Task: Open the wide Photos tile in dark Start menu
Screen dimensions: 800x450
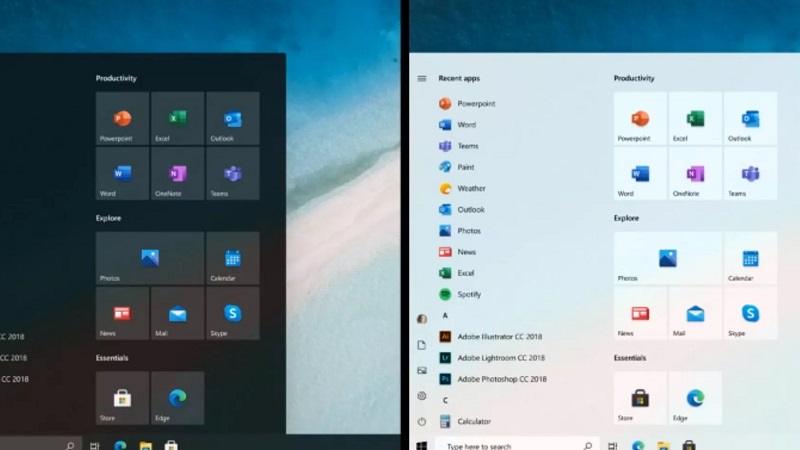Action: pos(149,259)
